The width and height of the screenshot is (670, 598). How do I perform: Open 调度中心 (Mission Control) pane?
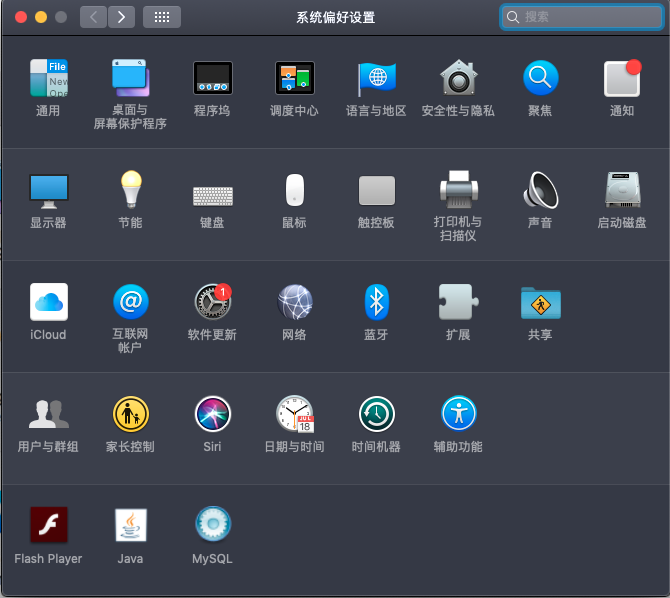(x=294, y=78)
